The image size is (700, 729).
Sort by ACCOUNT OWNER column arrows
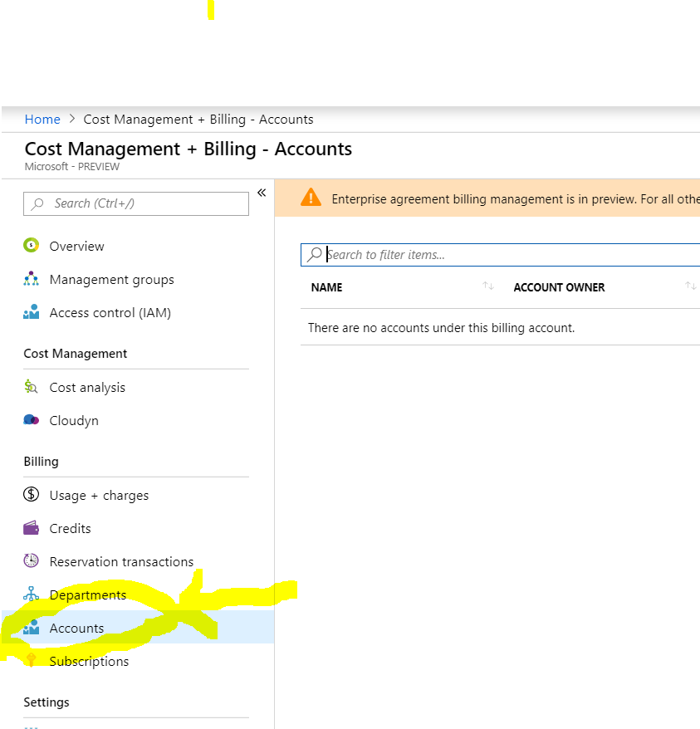691,286
